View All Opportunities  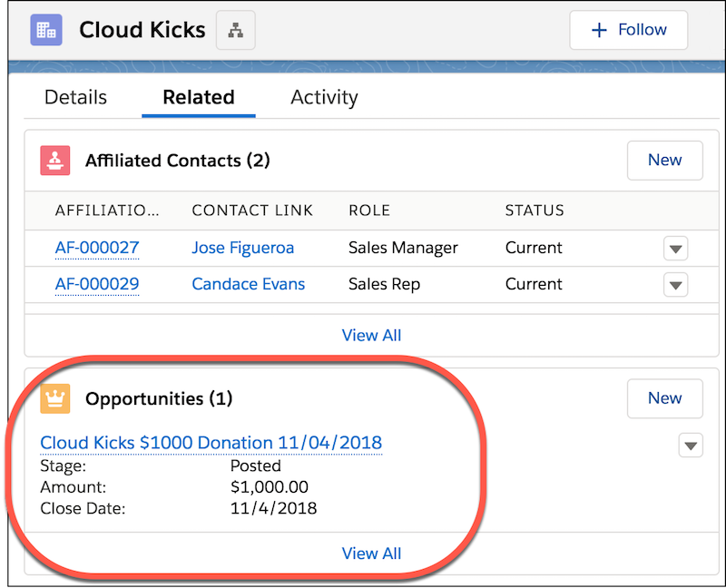(x=371, y=554)
